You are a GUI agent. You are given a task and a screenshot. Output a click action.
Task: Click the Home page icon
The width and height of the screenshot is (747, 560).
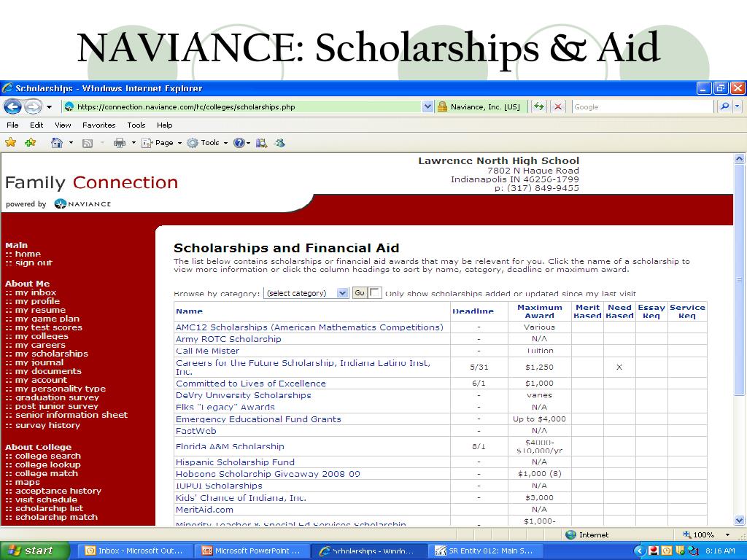tap(57, 142)
